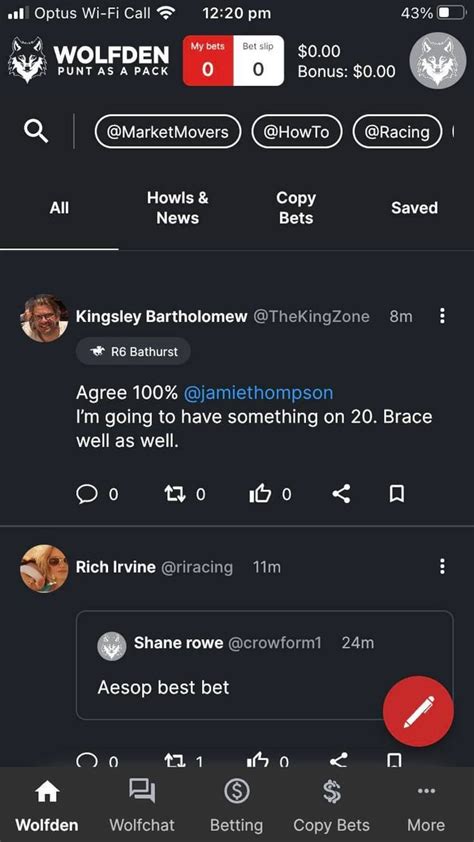Repost Kingsley Bartholomew's post

point(184,493)
